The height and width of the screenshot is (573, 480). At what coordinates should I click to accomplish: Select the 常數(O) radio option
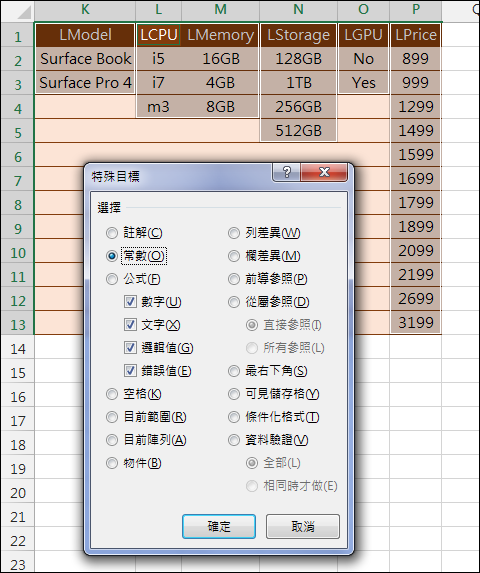point(136,256)
